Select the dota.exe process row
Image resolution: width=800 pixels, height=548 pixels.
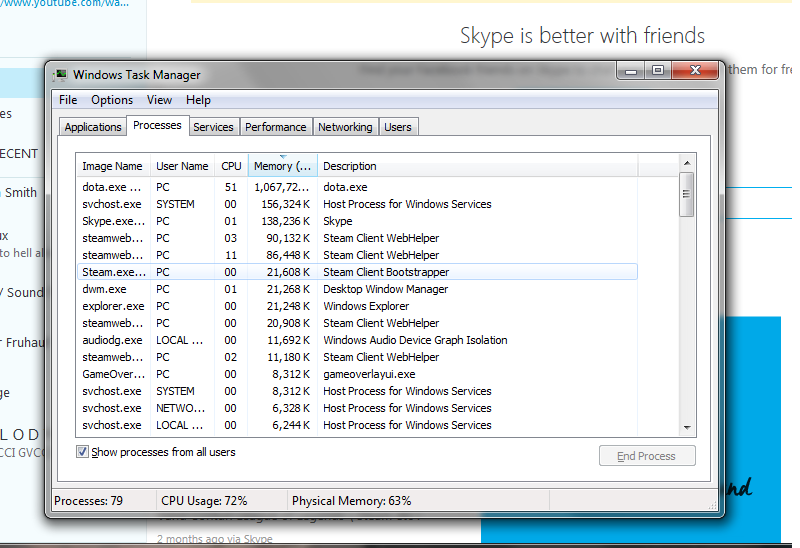point(357,187)
